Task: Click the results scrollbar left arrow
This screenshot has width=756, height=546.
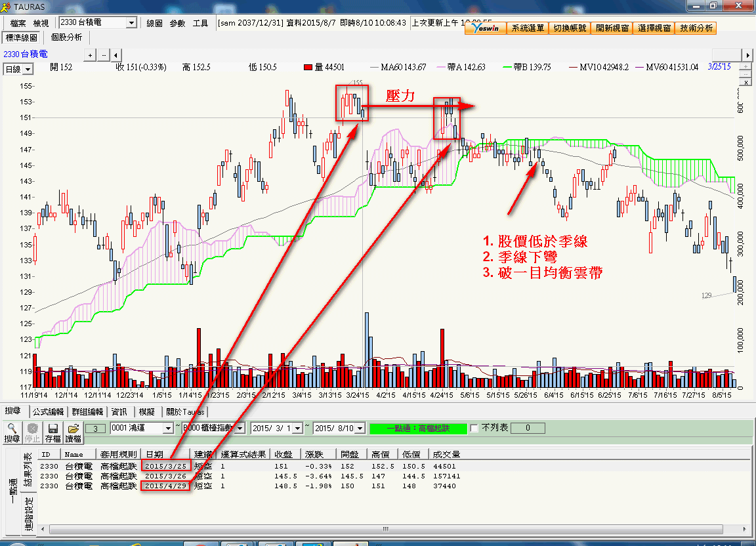Action: click(x=43, y=529)
